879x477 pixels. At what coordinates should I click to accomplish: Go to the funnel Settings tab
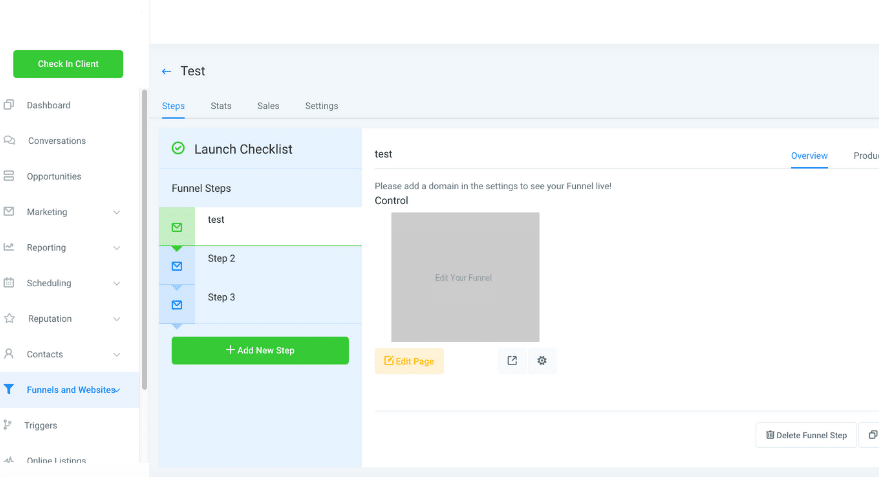[x=321, y=106]
